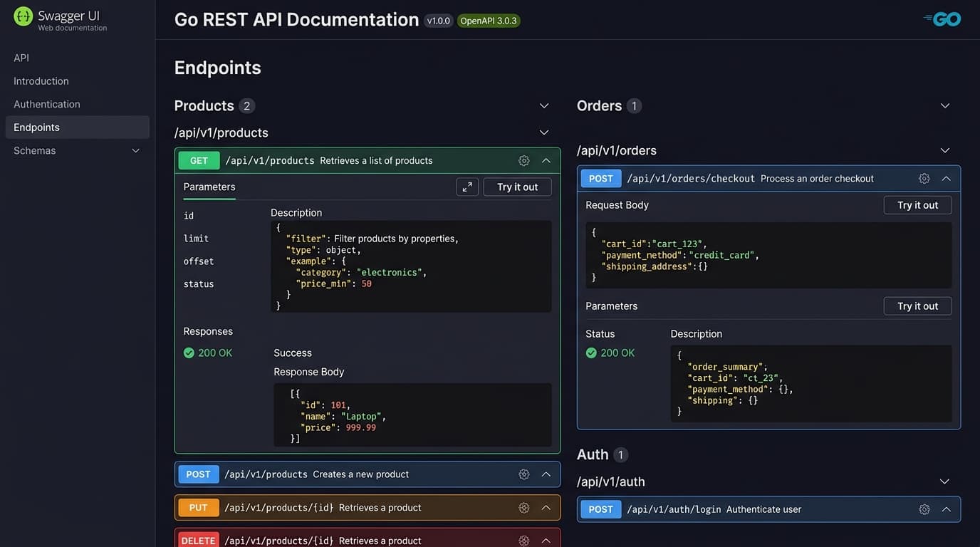Viewport: 980px width, 547px height.
Task: Click the Swagger UI logo icon
Action: pyautogui.click(x=24, y=16)
